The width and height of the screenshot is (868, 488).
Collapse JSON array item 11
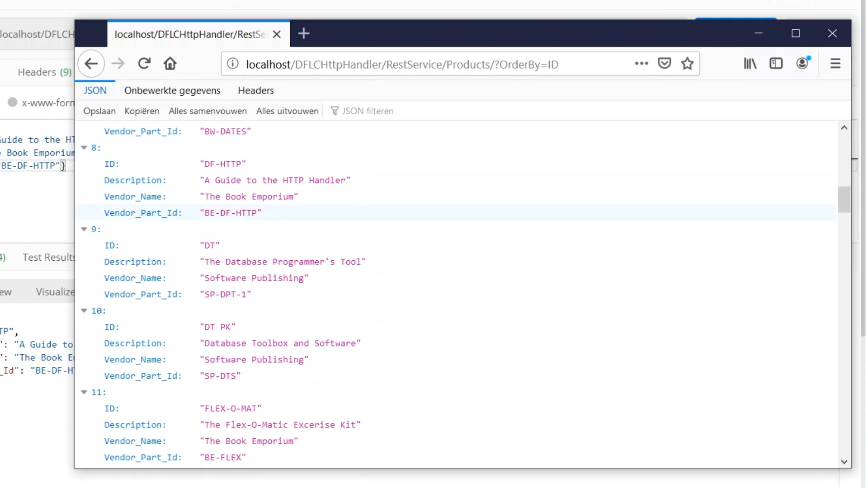tap(84, 392)
